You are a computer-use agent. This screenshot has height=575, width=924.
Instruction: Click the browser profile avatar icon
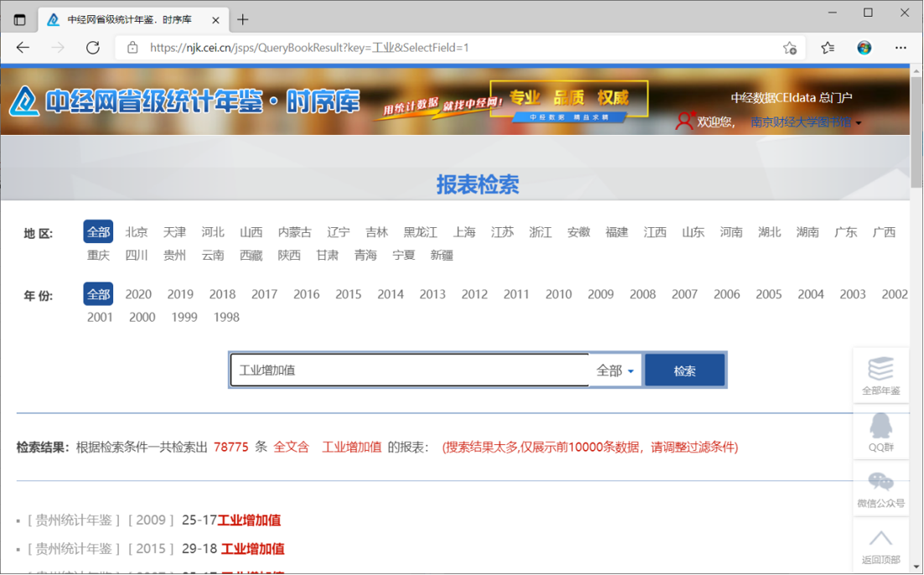864,48
